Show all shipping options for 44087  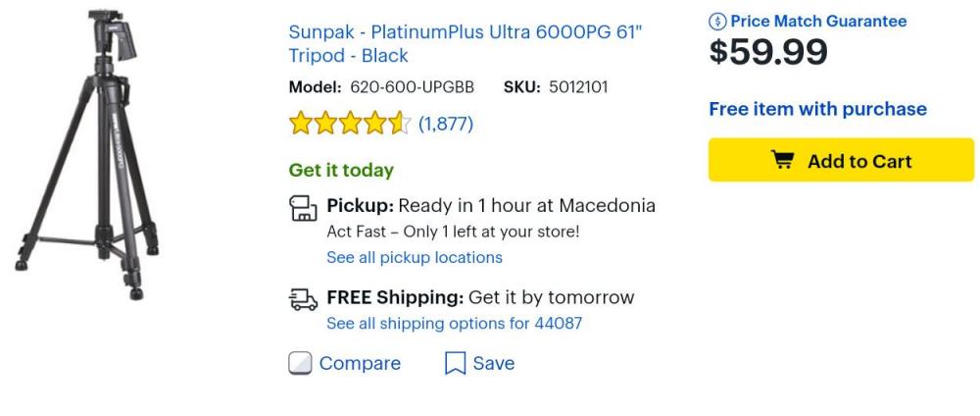click(454, 323)
